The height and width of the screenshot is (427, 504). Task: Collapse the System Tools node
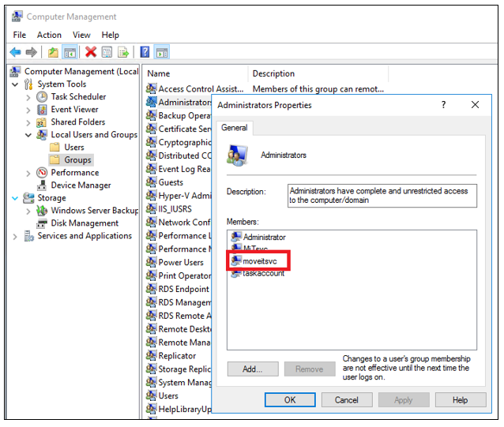click(15, 84)
